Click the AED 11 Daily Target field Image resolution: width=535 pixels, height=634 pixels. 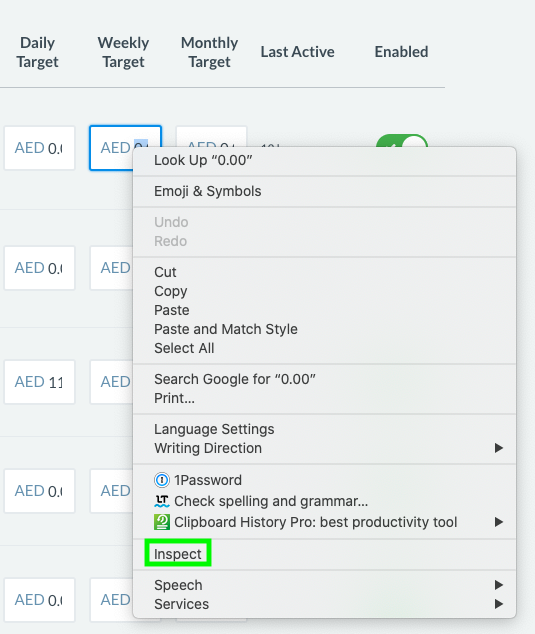point(39,382)
